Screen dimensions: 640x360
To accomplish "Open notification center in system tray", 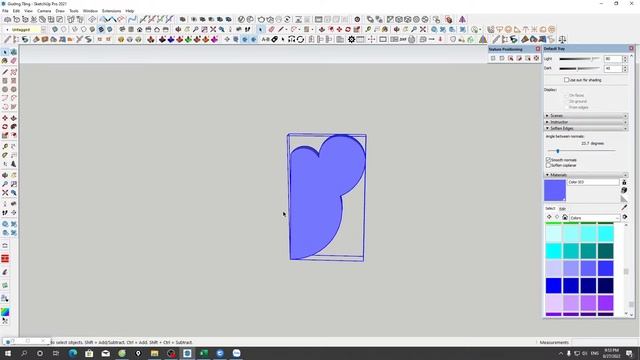I will pos(629,353).
